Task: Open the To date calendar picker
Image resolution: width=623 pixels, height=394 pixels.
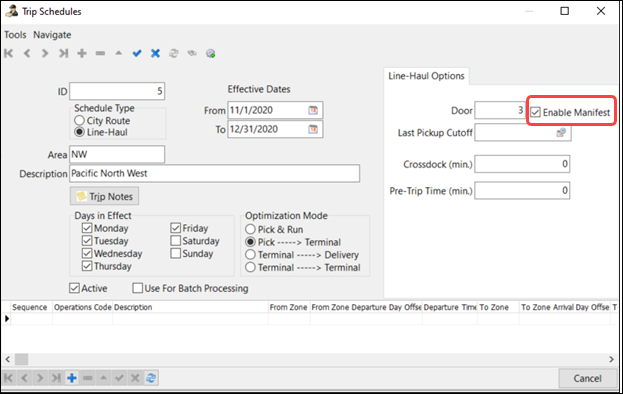Action: tap(313, 129)
